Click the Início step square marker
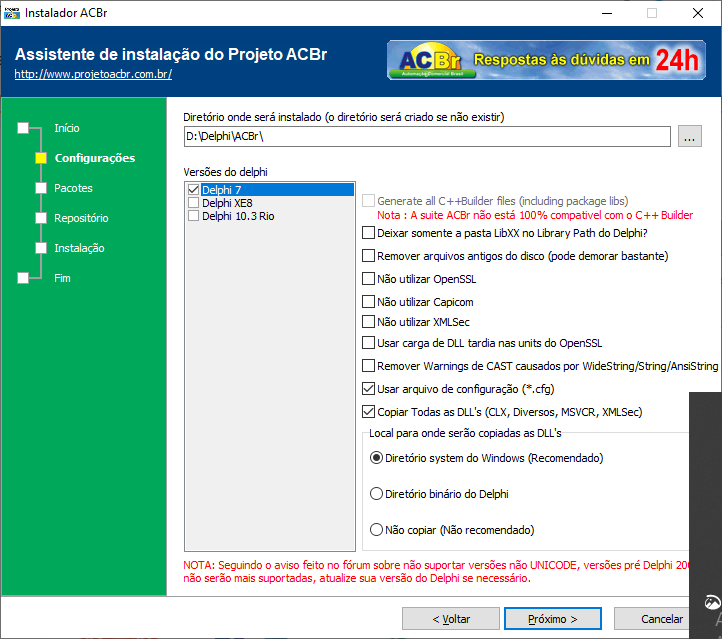Screen dimensions: 722x639 23,128
